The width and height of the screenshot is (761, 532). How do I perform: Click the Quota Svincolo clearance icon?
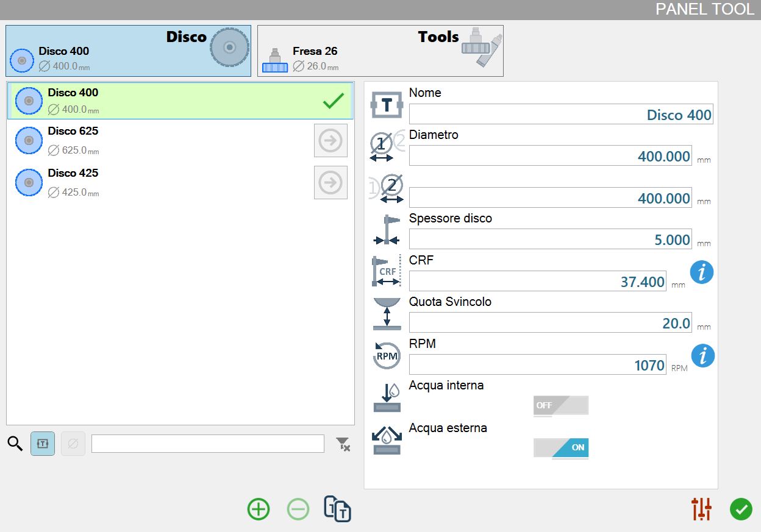pos(387,314)
